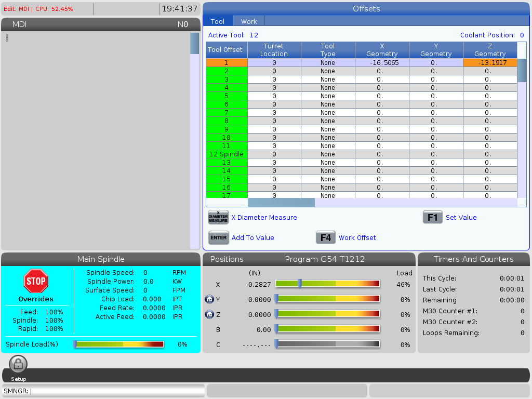The height and width of the screenshot is (399, 532).
Task: Click the Turret Location column header
Action: (x=274, y=50)
